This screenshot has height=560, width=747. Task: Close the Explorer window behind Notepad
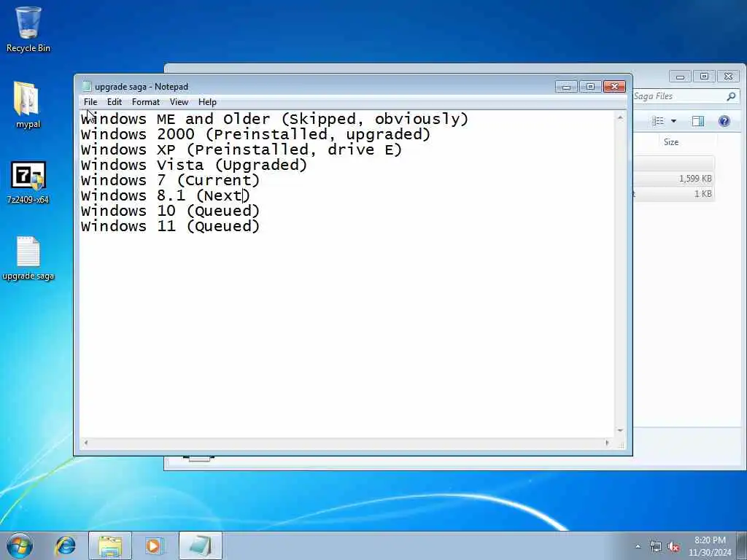tap(729, 76)
